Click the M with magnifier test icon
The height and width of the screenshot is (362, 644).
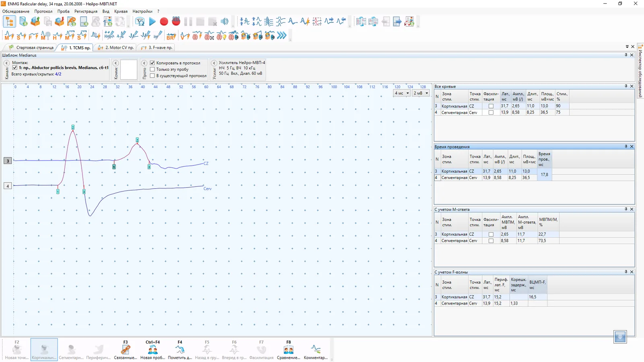pos(45,36)
